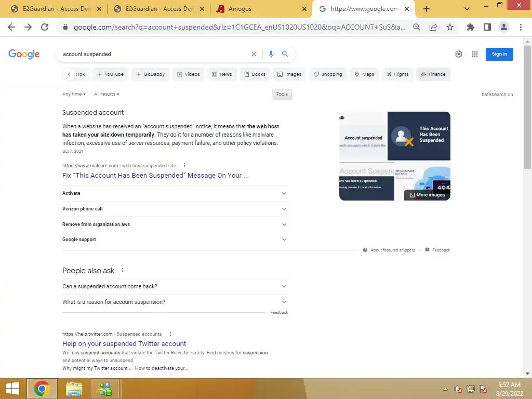
Task: Select the Shopping filter
Action: [328, 74]
